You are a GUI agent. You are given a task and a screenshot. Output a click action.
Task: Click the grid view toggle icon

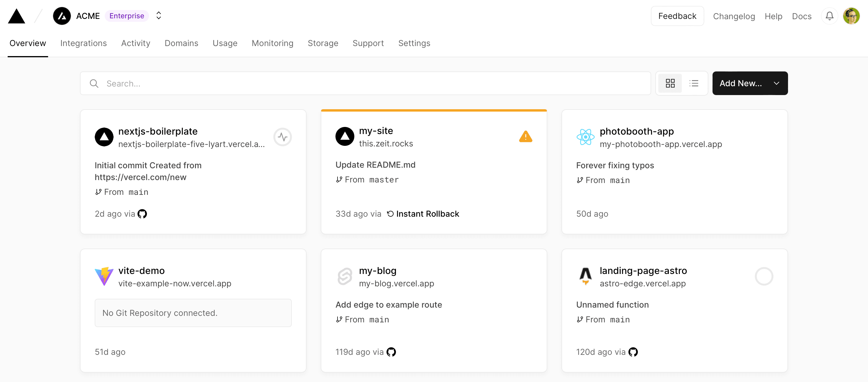point(670,83)
